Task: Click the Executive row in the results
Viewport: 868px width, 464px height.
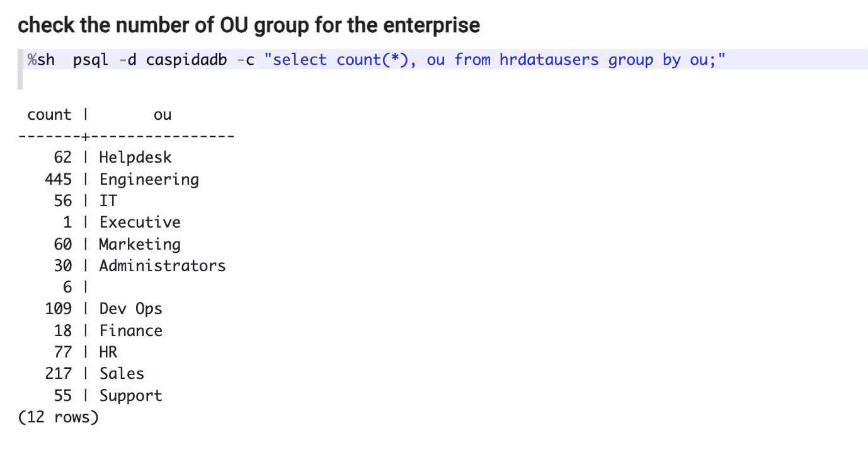Action: click(140, 223)
